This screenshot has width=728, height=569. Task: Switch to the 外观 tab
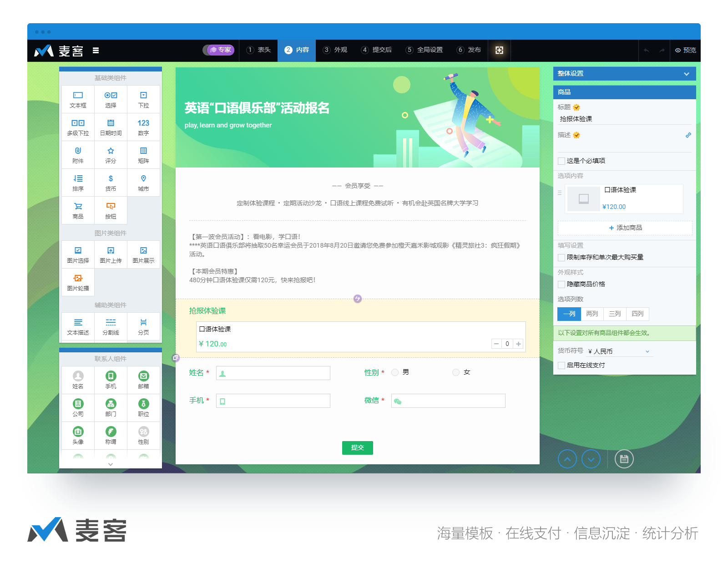point(335,50)
